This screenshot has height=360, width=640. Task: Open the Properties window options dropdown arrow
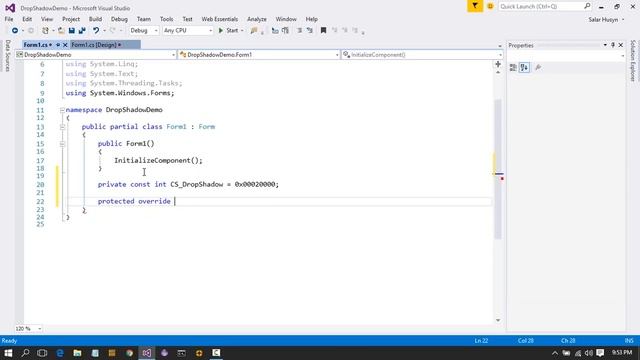[x=605, y=45]
